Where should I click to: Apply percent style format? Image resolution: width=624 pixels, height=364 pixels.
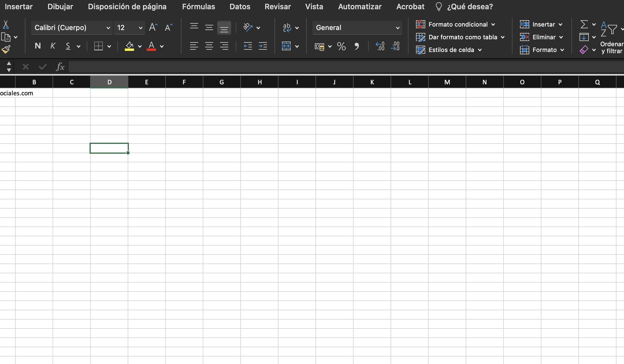coord(341,46)
